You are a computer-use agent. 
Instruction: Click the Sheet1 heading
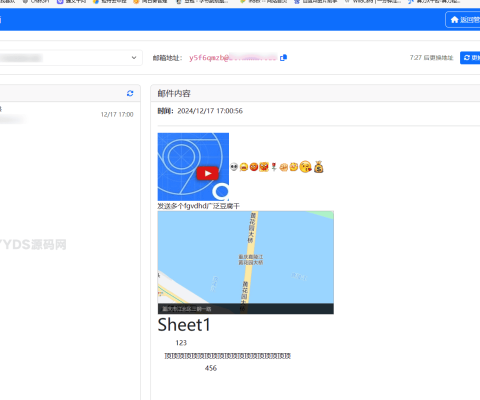tap(184, 325)
